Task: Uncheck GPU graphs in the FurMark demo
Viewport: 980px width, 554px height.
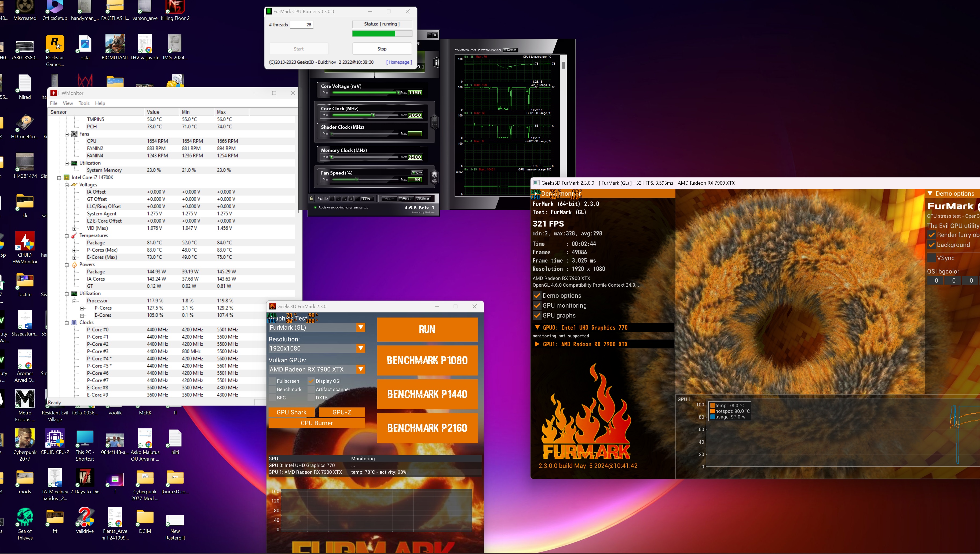Action: coord(537,315)
